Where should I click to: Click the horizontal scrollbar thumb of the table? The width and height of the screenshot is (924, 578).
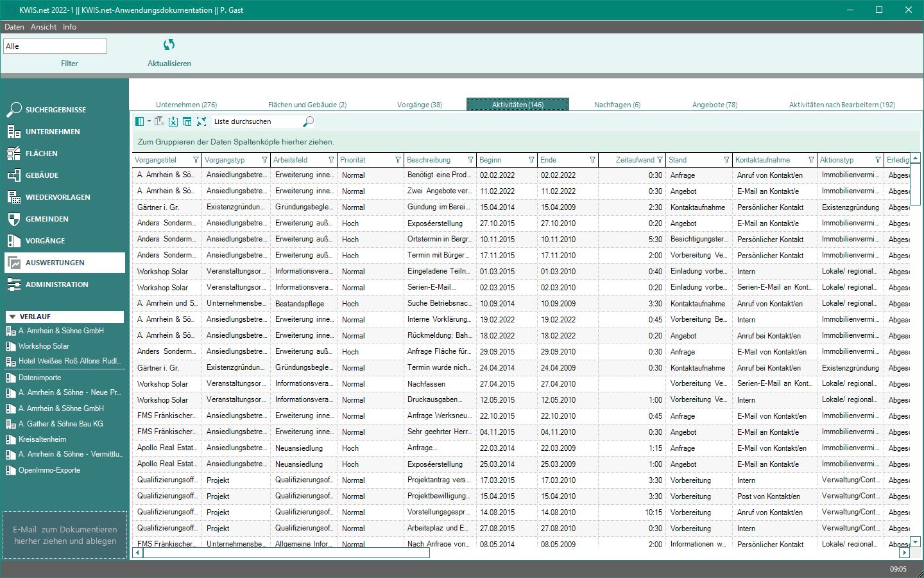pyautogui.click(x=286, y=553)
